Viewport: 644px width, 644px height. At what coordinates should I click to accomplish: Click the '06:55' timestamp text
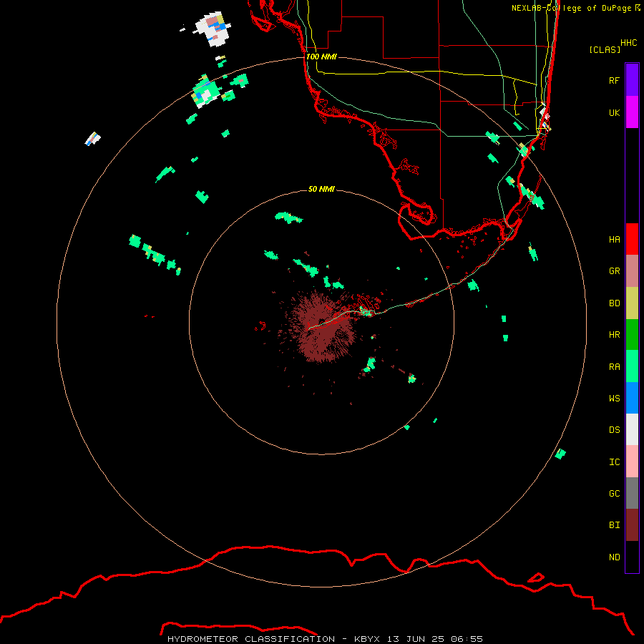(467, 639)
